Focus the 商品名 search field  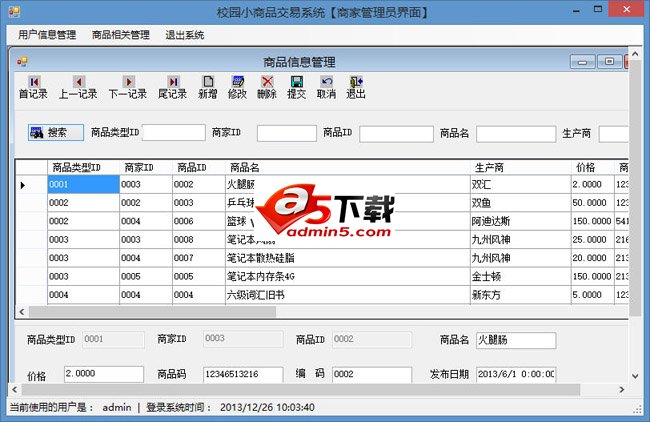516,134
